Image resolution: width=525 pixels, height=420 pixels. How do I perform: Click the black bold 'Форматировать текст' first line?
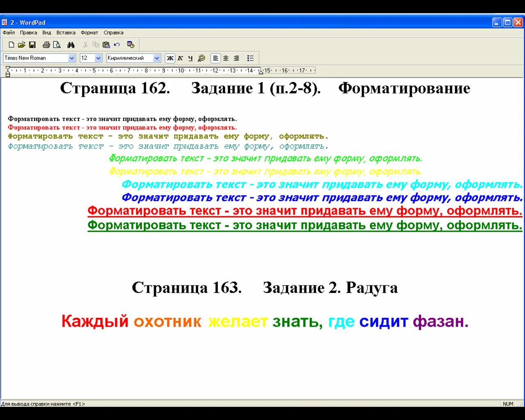(x=122, y=119)
